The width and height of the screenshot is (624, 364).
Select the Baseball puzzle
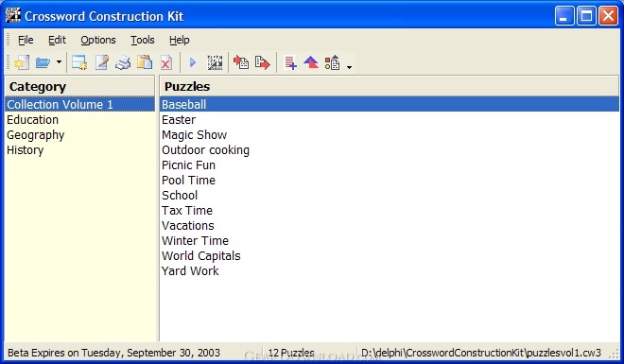tap(390, 104)
